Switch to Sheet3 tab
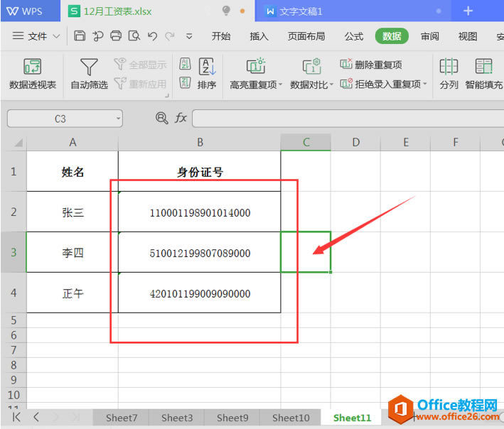Screen dimensions: 504x429 pos(177,418)
